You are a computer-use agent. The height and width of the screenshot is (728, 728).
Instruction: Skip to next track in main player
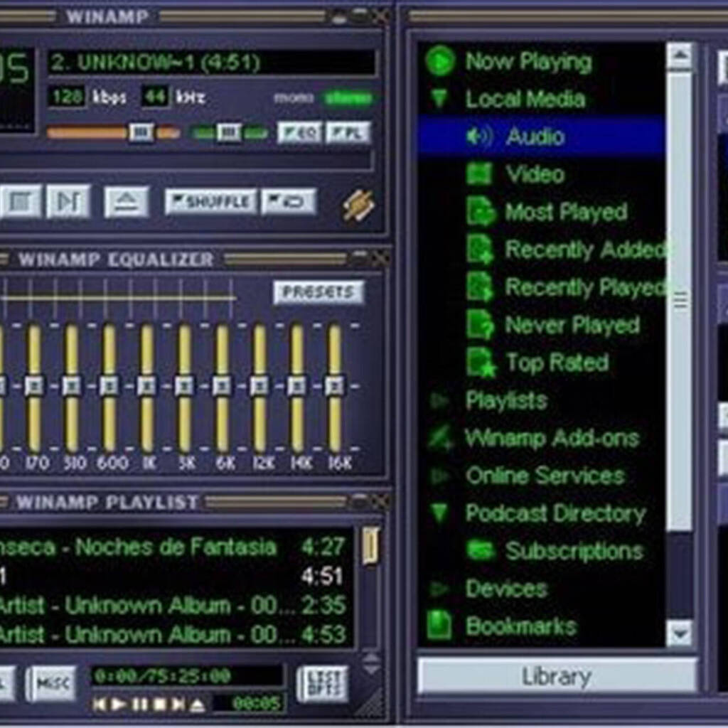68,202
